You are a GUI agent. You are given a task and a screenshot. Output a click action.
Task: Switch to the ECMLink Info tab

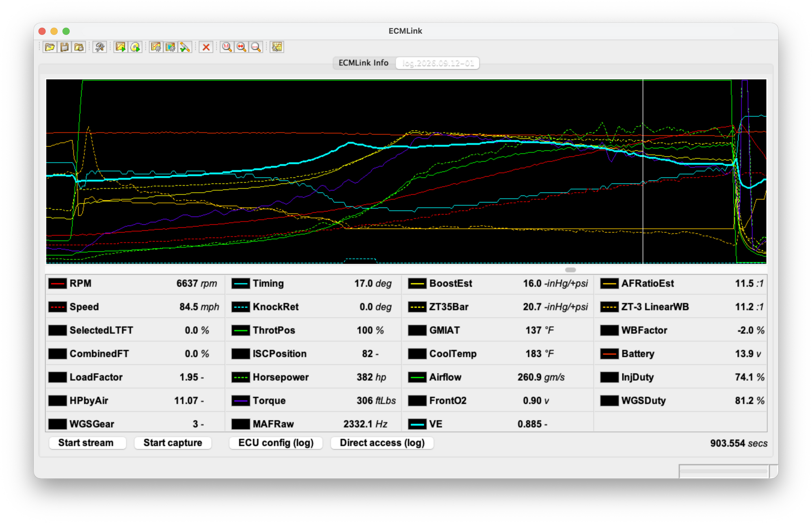tap(363, 63)
